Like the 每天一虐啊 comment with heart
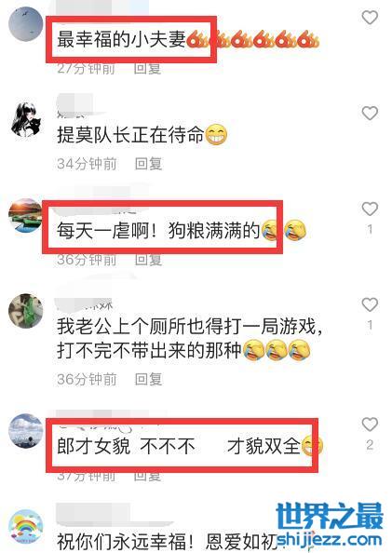The image size is (392, 553). tap(370, 209)
